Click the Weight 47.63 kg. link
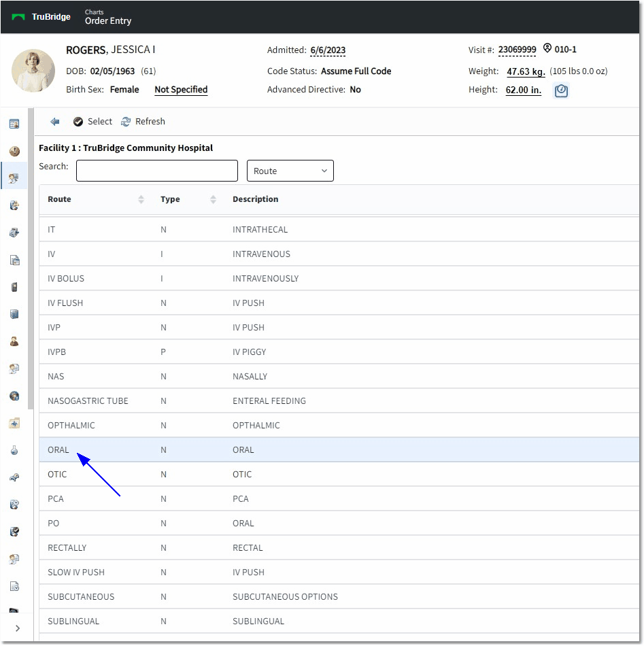 [x=526, y=71]
